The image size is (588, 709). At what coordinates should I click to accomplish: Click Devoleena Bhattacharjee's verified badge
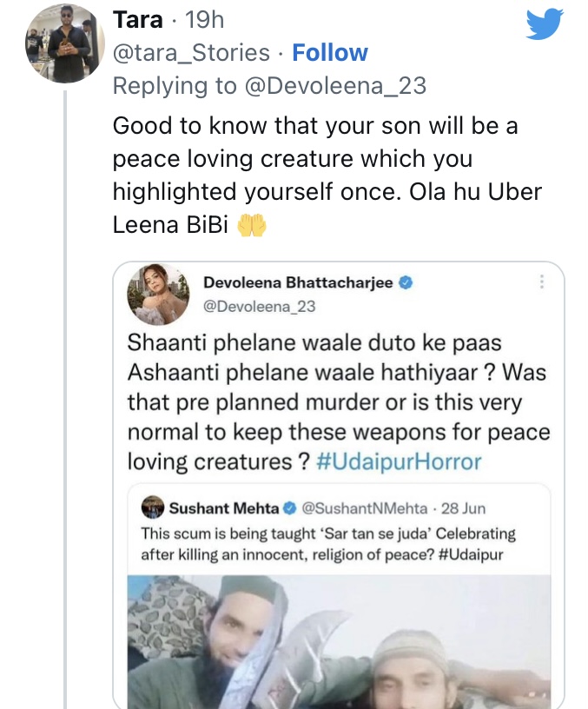coord(405,282)
